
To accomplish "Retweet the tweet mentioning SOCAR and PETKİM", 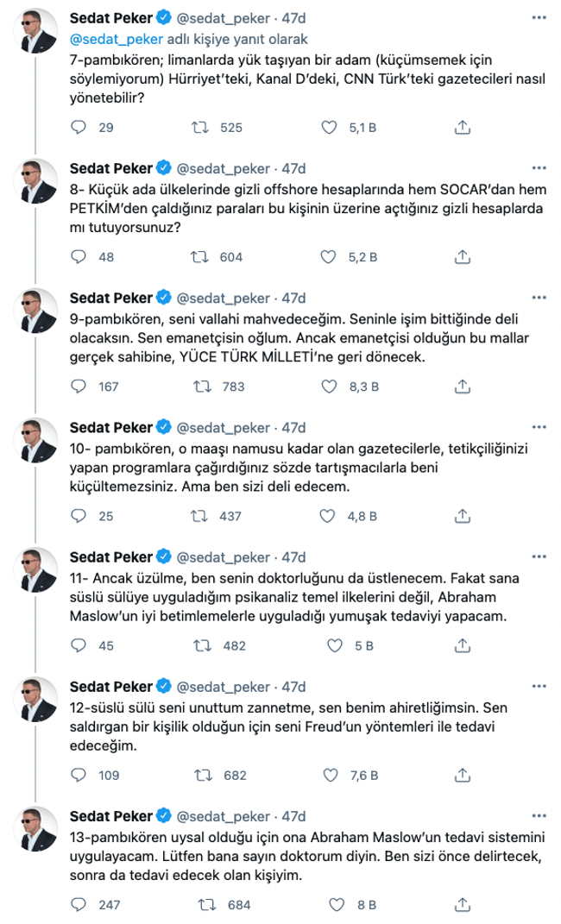I will click(x=200, y=255).
